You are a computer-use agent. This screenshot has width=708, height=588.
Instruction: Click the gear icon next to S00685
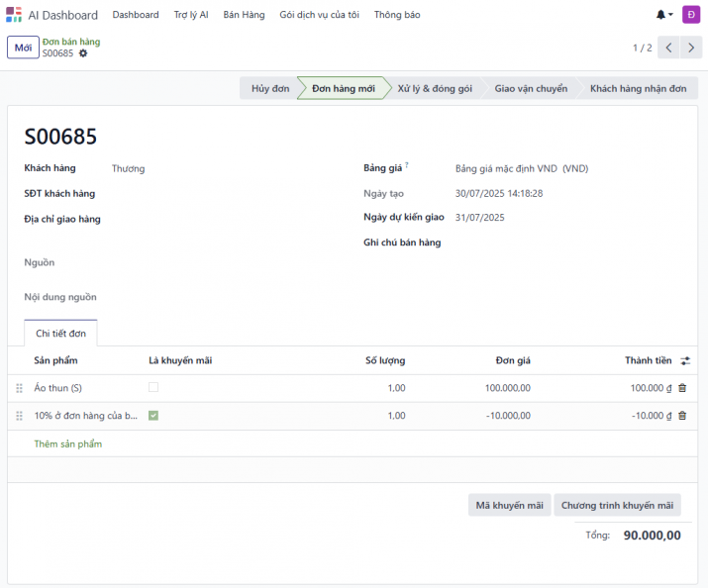coord(83,53)
